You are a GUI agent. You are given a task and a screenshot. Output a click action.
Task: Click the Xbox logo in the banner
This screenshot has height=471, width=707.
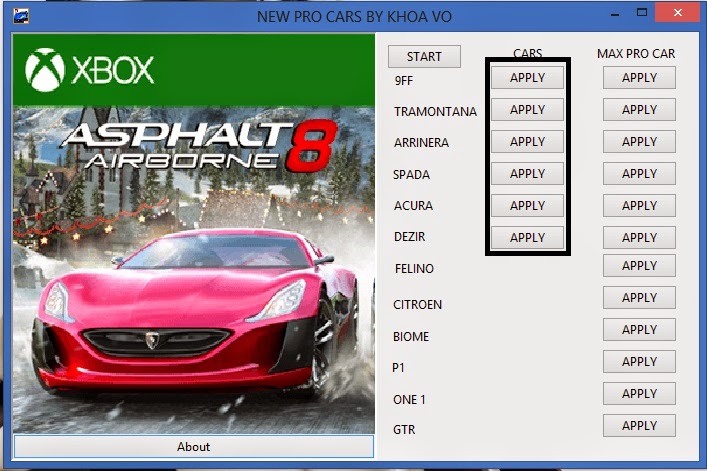[90, 70]
